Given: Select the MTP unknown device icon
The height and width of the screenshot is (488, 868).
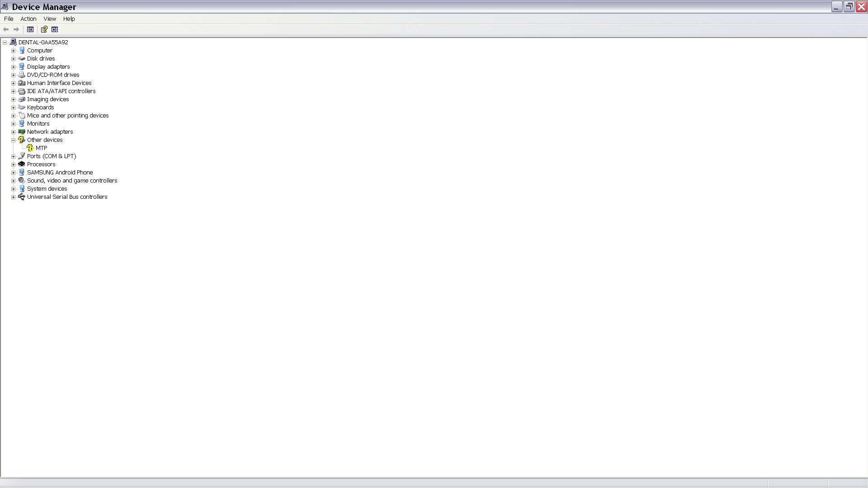Looking at the screenshot, I should 30,148.
